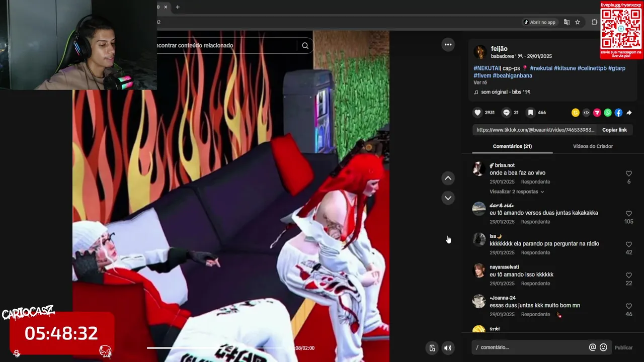Mention a user with the @ icon
The image size is (644, 362).
click(592, 347)
